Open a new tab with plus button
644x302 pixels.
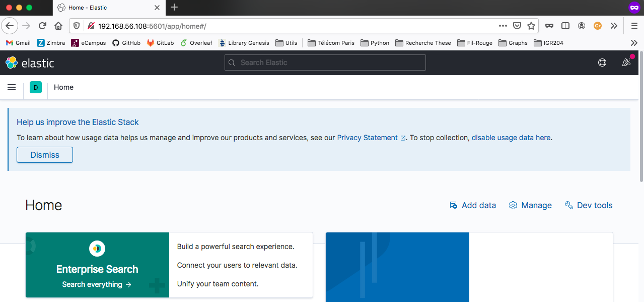point(174,7)
